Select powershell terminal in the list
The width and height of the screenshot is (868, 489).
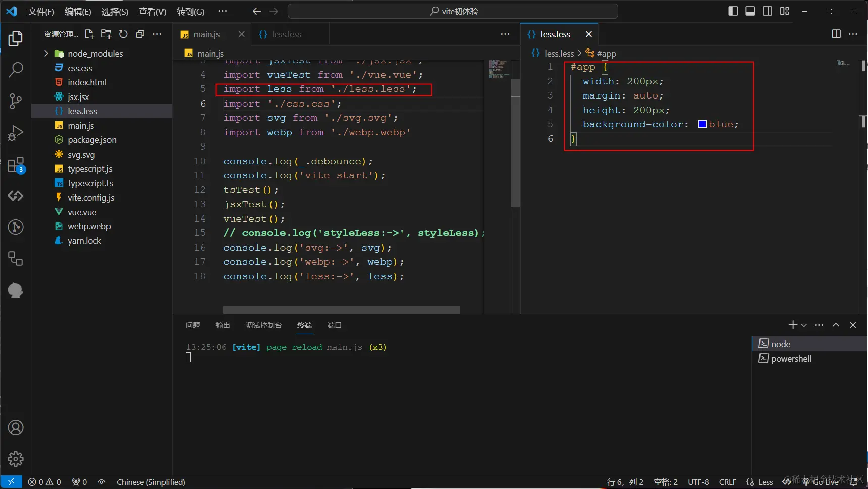tap(791, 359)
